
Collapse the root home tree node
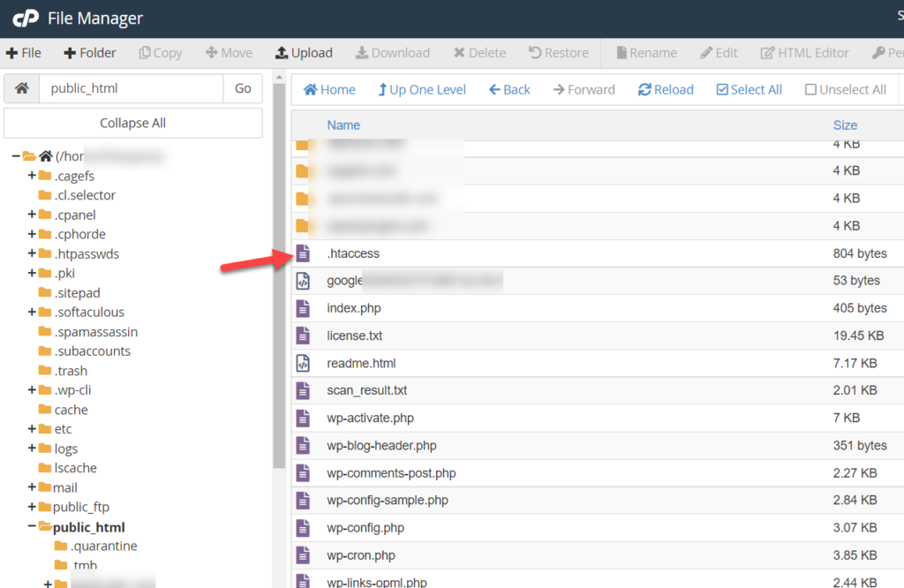click(x=16, y=156)
